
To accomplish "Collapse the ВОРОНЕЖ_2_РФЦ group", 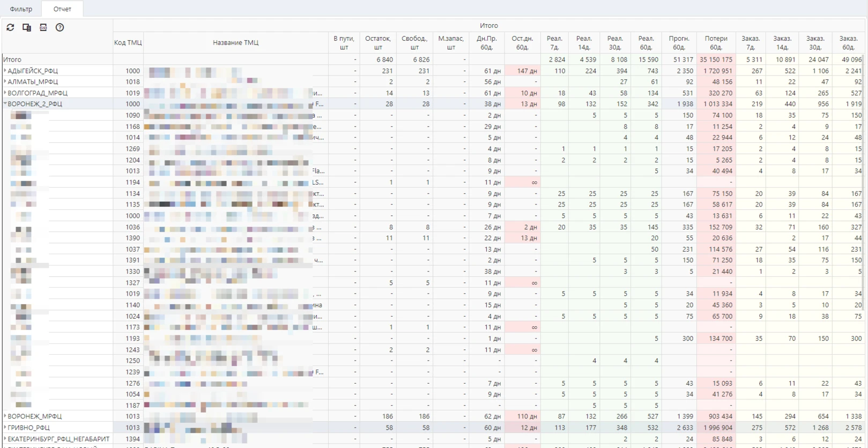I will tap(5, 104).
